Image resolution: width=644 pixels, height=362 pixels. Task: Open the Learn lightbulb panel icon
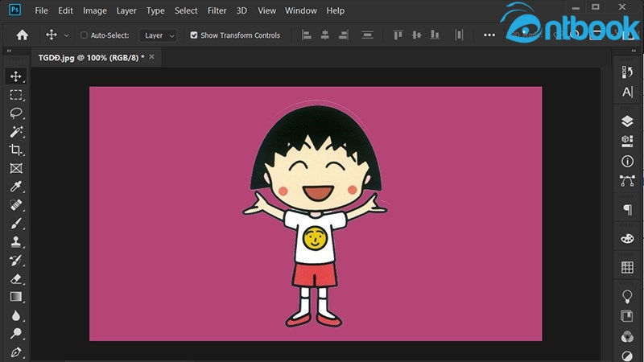tap(627, 296)
